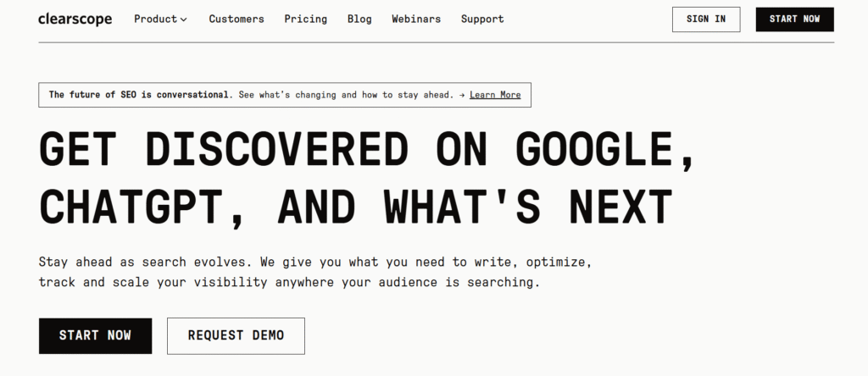
Task: Click the 'Stay ahead as search evolves' paragraph
Action: [288, 272]
